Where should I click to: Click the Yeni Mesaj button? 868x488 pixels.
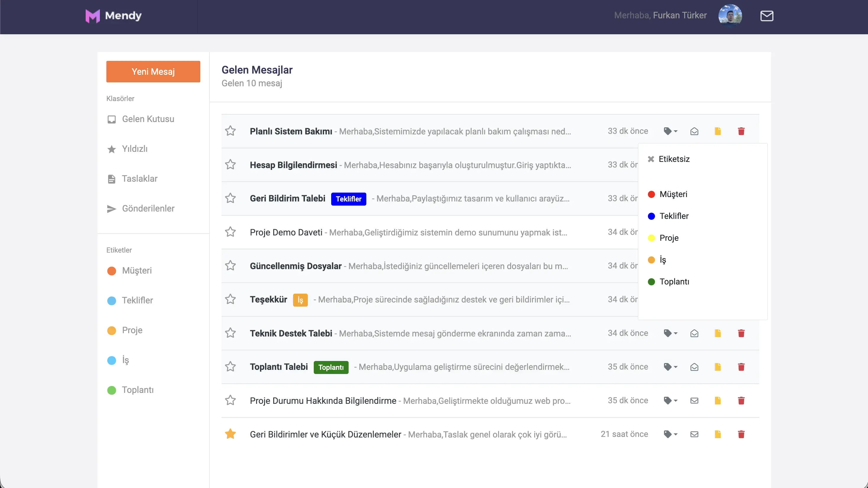pyautogui.click(x=153, y=71)
